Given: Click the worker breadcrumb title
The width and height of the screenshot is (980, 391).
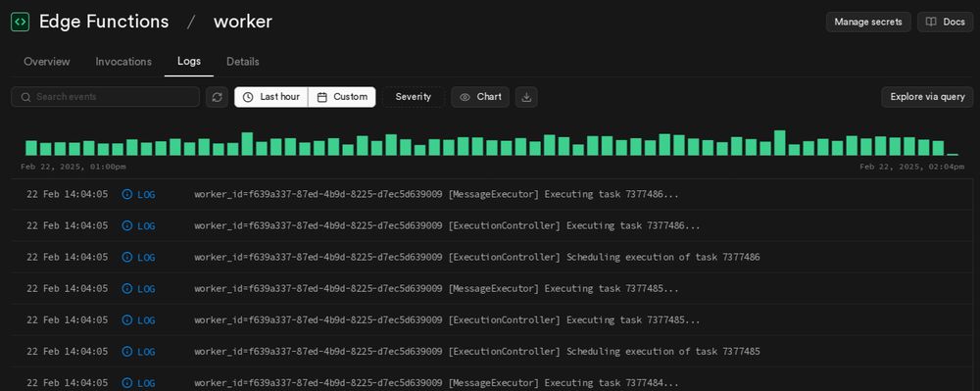Looking at the screenshot, I should (x=242, y=22).
